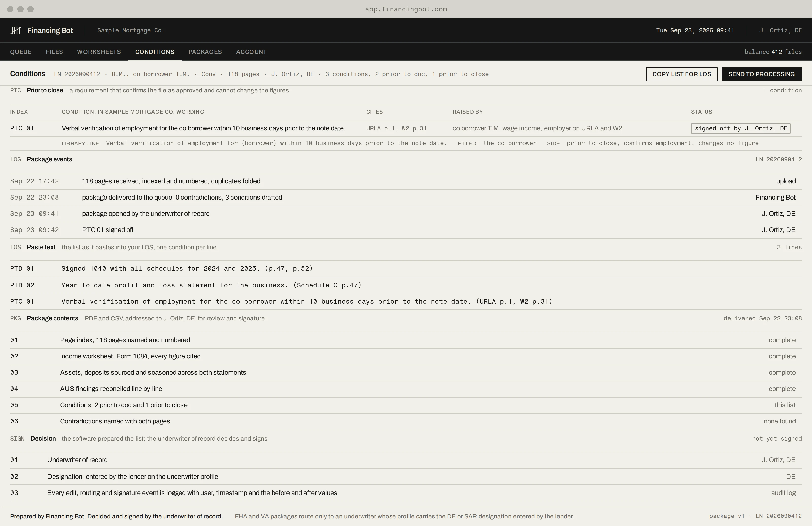Click the 'upload' source label in the log
This screenshot has width=812, height=526.
click(x=786, y=181)
